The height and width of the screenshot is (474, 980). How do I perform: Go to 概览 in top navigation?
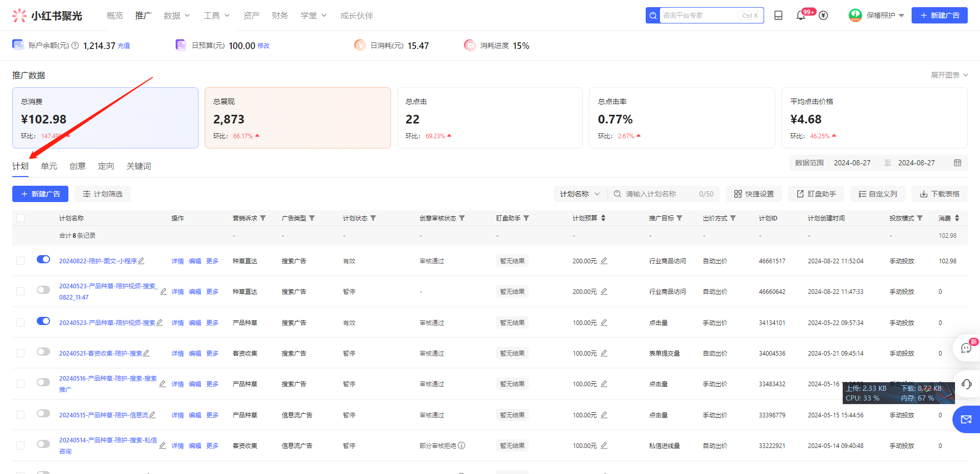[x=115, y=16]
